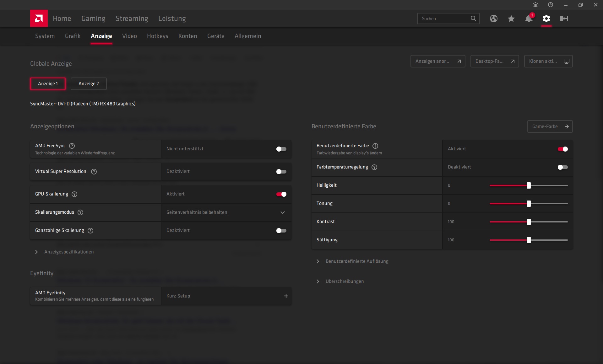Show help for Benutzerdefinierte Farbe

point(375,146)
